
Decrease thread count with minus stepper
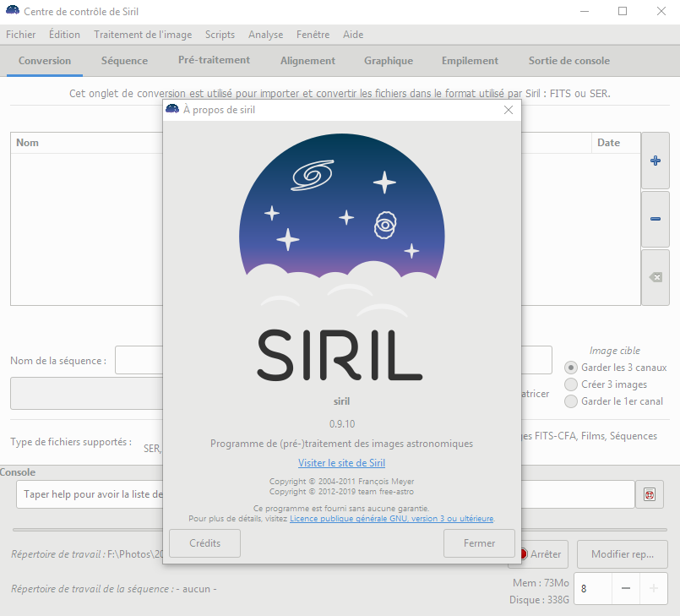(x=626, y=588)
